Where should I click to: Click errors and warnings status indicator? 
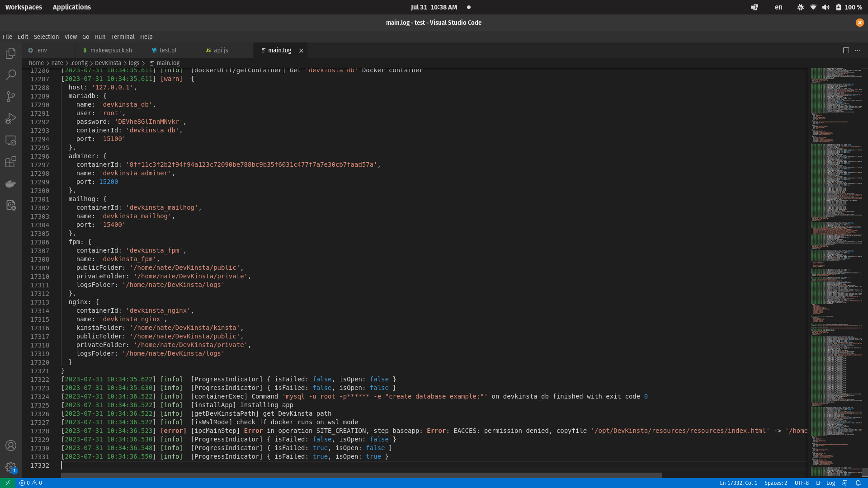click(x=31, y=483)
